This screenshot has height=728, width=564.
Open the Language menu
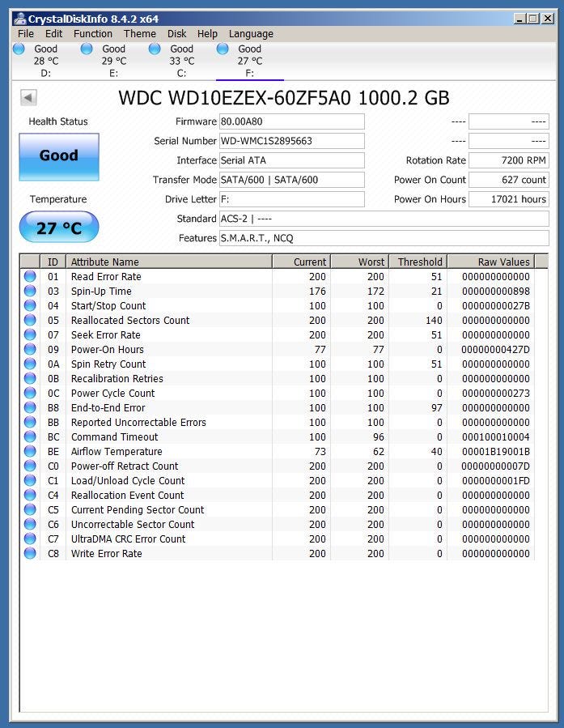(251, 34)
